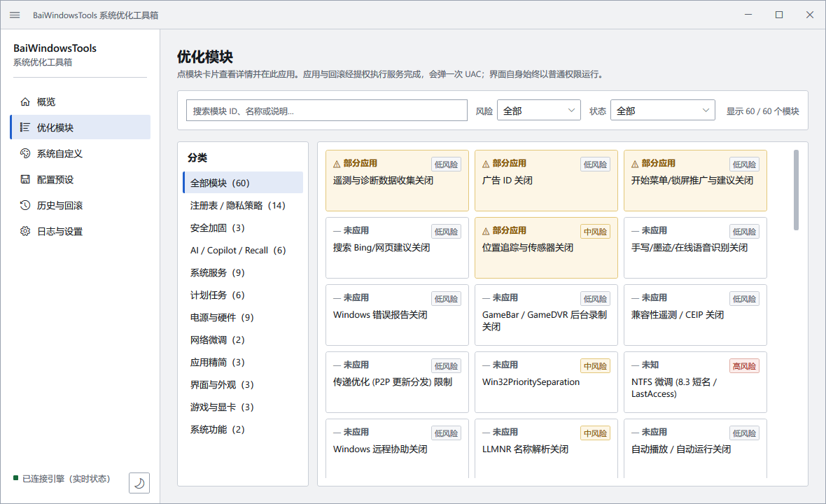This screenshot has width=826, height=504.
Task: Click the palette icon beside 系统自定义
Action: [x=24, y=153]
